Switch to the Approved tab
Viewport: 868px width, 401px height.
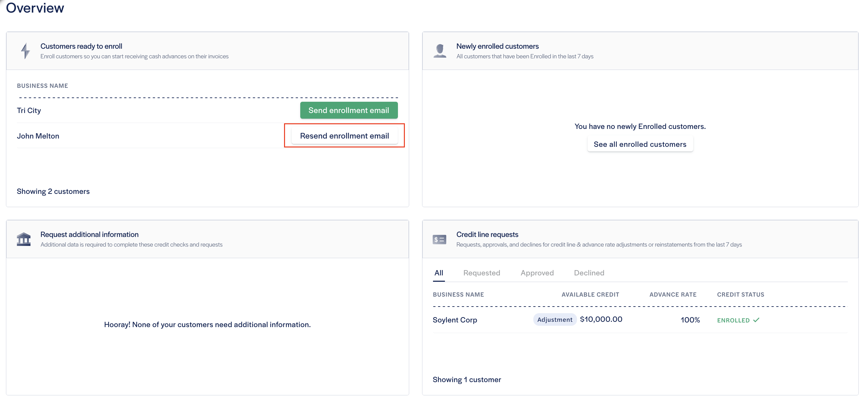coord(537,272)
